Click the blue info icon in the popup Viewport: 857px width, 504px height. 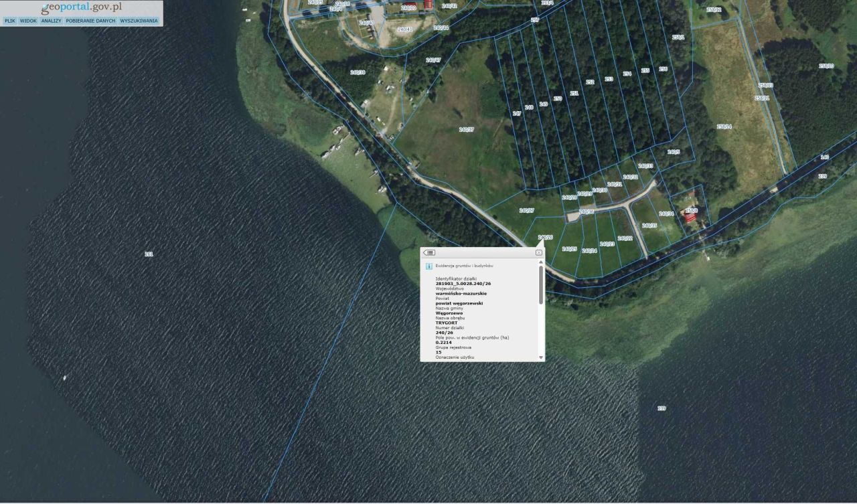pyautogui.click(x=428, y=266)
